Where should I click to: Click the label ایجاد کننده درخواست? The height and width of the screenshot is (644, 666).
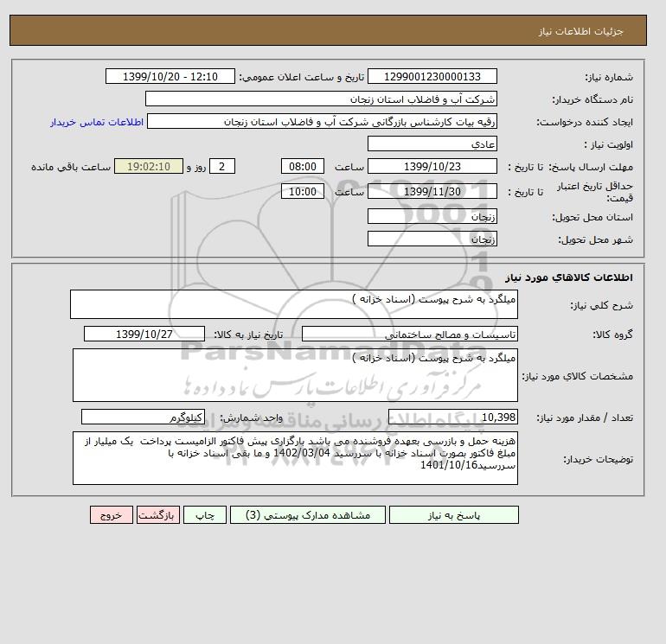point(585,122)
